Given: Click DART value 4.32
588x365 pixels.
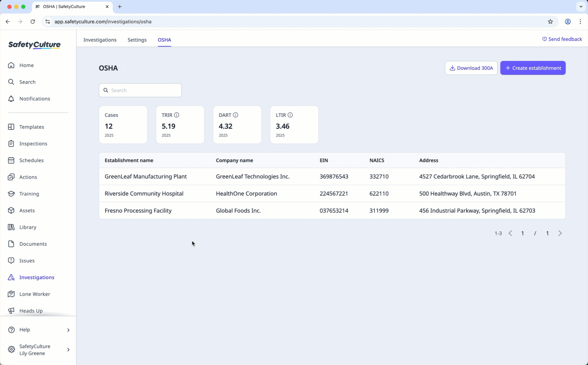Looking at the screenshot, I should [225, 126].
